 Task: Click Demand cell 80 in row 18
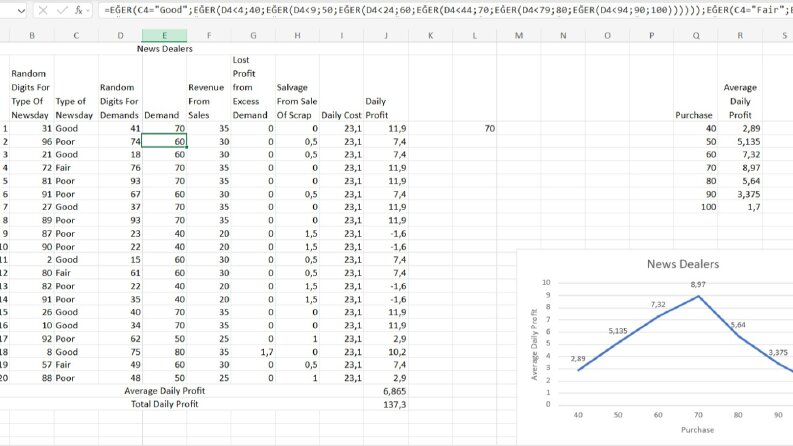click(x=164, y=351)
